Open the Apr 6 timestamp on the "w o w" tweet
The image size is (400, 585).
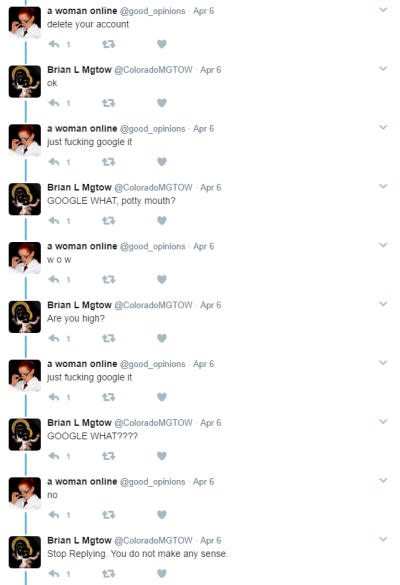(x=204, y=246)
